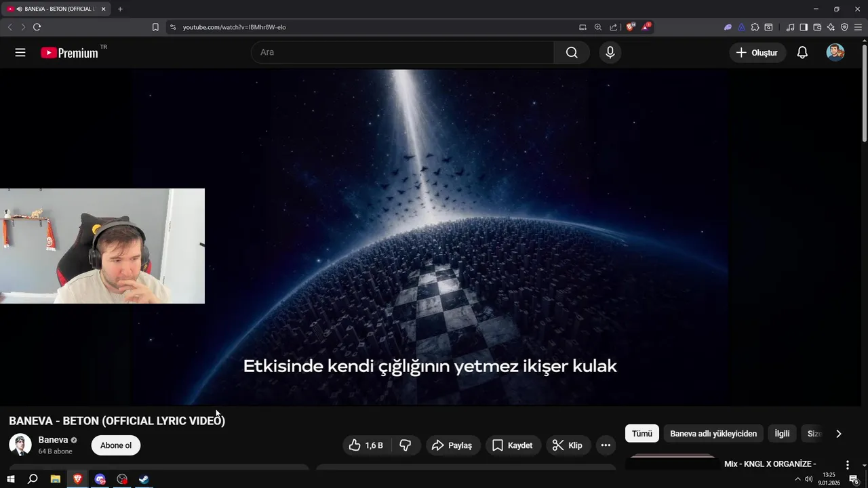Close the BANEVA - BETON tab
This screenshot has width=868, height=488.
103,9
